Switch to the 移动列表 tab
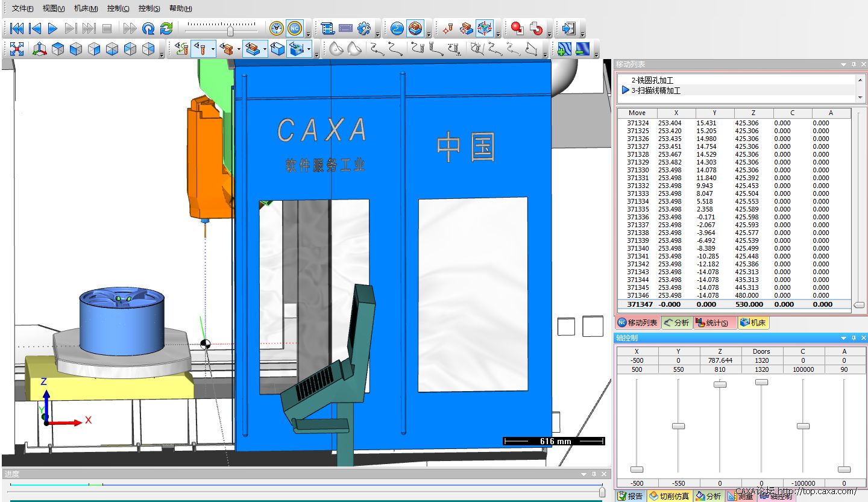 coord(638,323)
